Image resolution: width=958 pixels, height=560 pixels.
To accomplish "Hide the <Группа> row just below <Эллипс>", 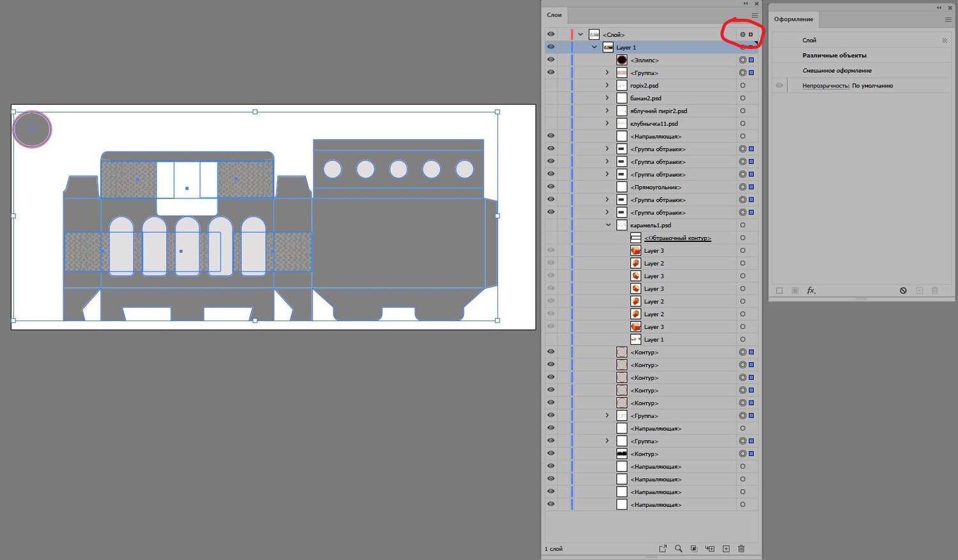I will click(x=551, y=73).
